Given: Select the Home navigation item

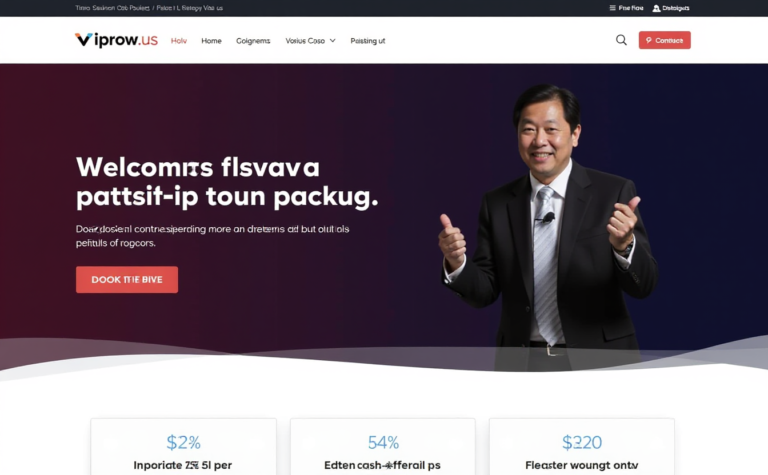Looking at the screenshot, I should click(211, 41).
